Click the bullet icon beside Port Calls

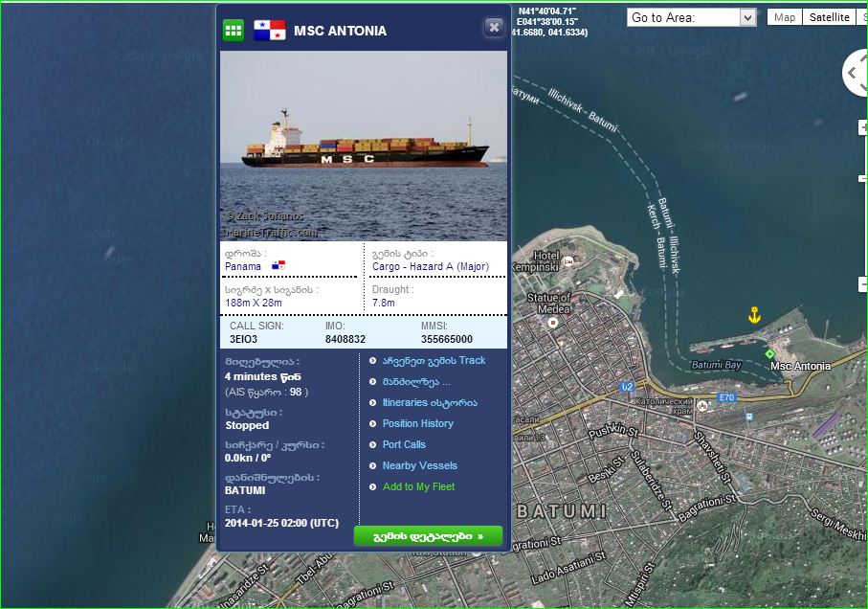pyautogui.click(x=372, y=445)
